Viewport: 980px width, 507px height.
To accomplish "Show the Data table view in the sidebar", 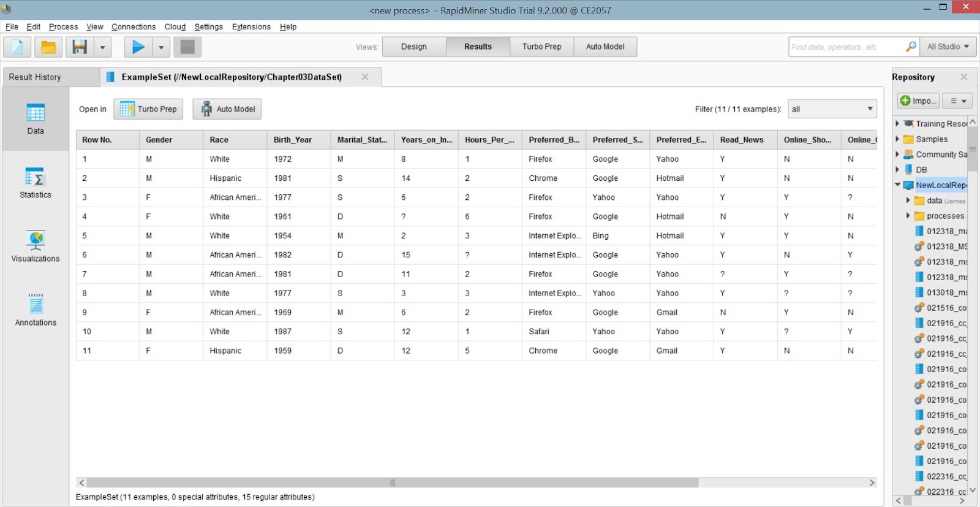I will [x=36, y=119].
